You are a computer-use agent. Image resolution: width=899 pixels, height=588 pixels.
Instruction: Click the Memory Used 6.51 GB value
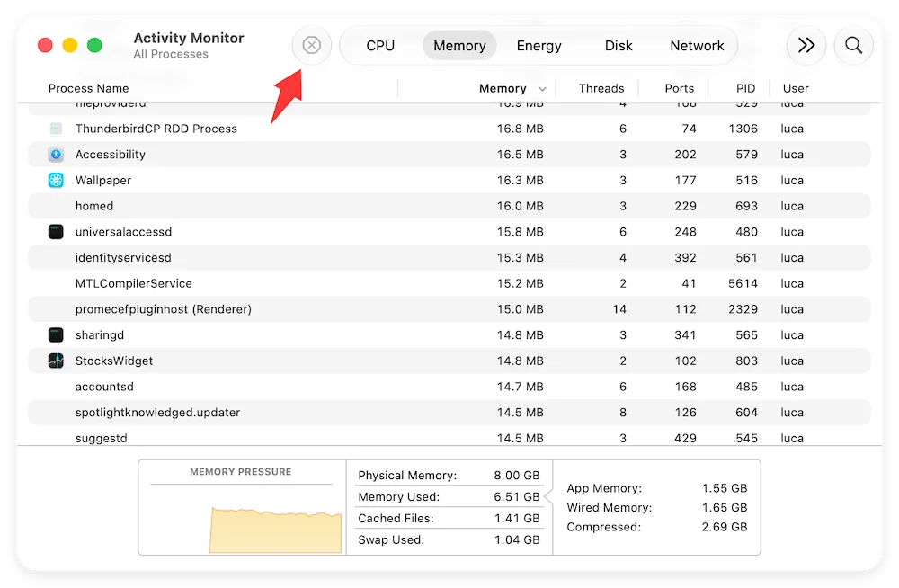point(517,497)
